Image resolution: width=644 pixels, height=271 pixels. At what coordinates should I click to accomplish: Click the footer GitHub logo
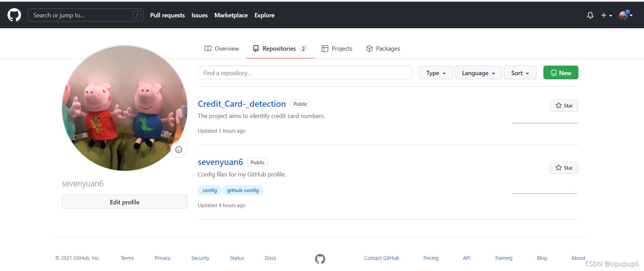click(x=320, y=259)
